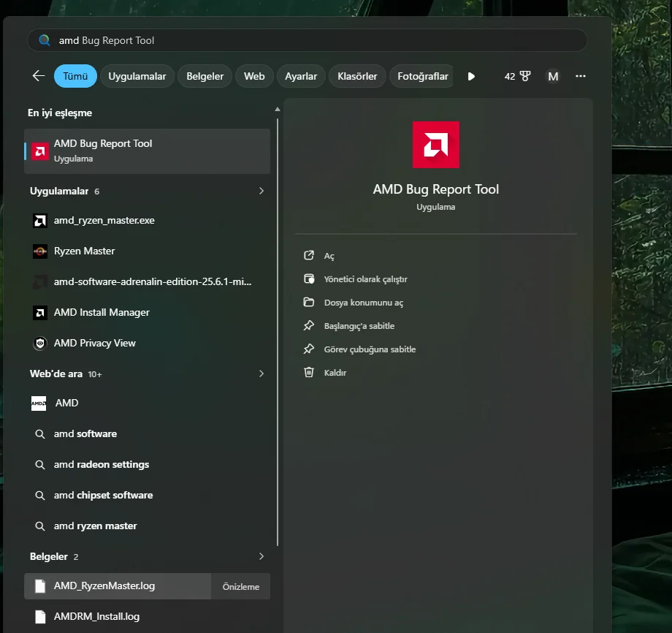Click the scroll up arrow of results list
672x633 pixels.
pos(278,110)
